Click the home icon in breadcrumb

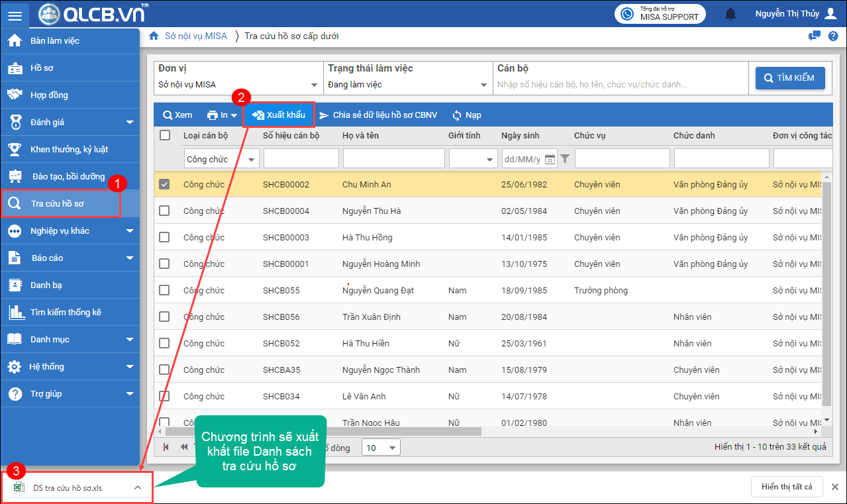coord(154,36)
